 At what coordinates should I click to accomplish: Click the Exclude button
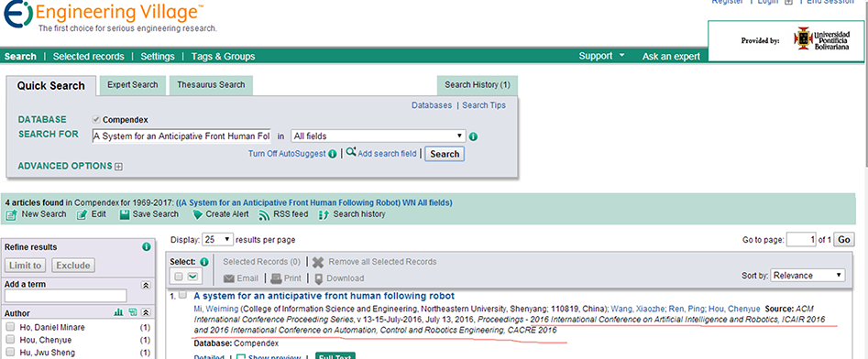tap(73, 266)
